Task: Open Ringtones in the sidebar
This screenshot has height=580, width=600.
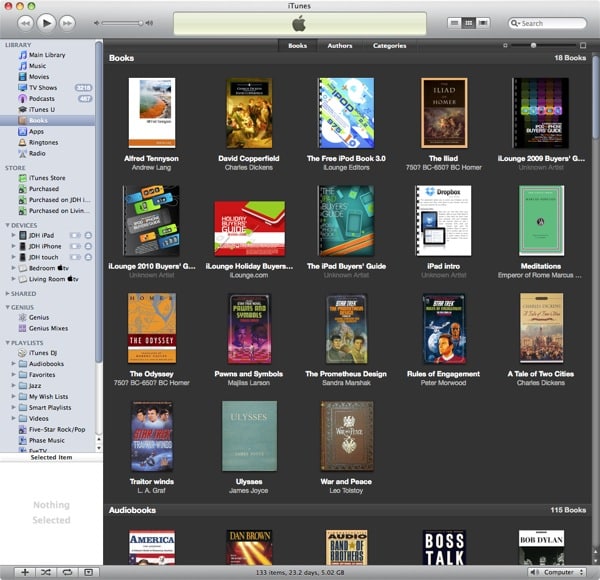Action: tap(43, 142)
